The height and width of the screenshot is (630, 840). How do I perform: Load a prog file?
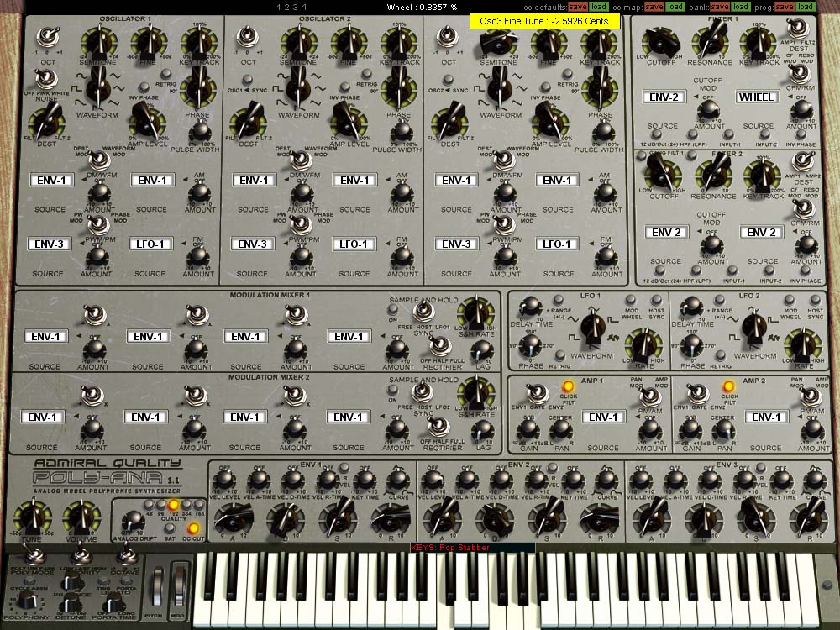pos(806,7)
